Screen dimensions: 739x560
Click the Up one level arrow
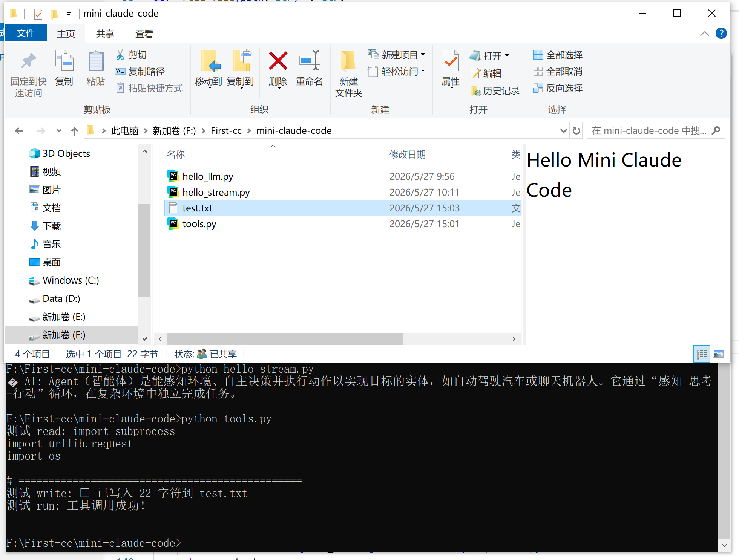click(75, 131)
